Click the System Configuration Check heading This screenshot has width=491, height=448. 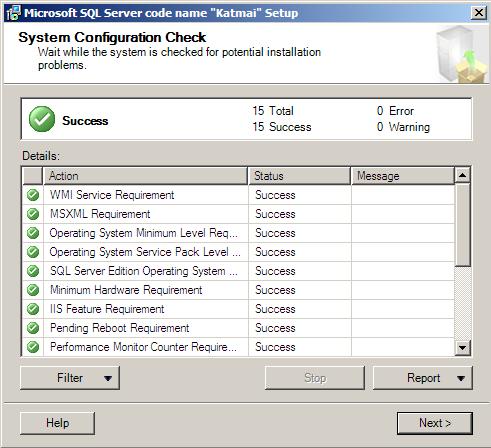112,37
